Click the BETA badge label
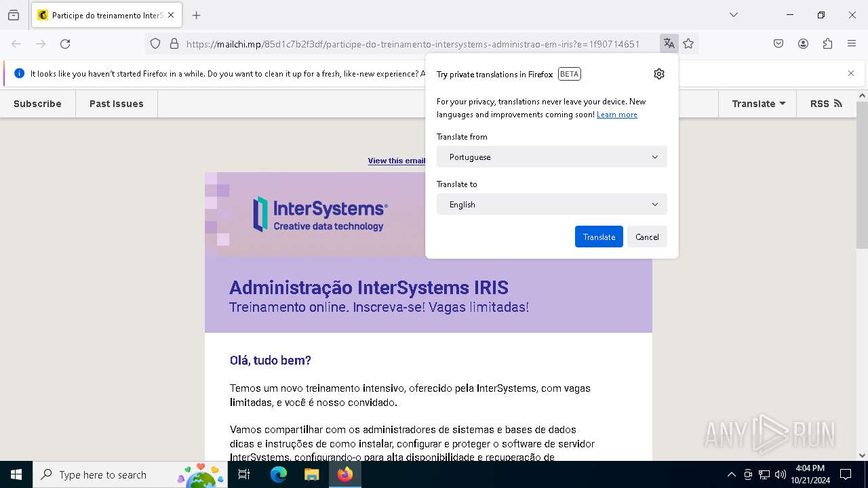868x488 pixels. (x=570, y=74)
